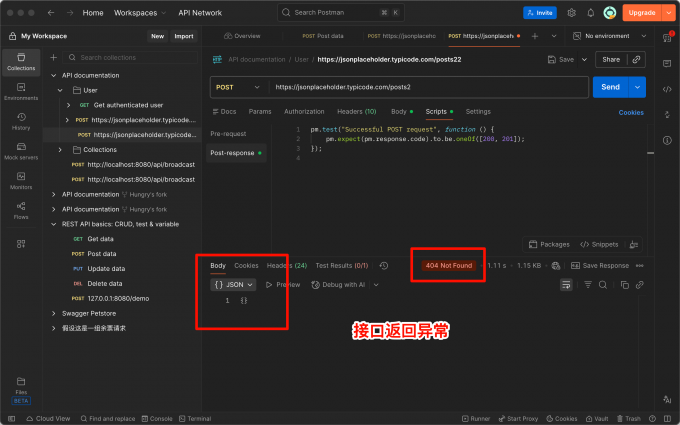Image resolution: width=680 pixels, height=425 pixels.
Task: Collapse the REST API basics collection
Action: pos(53,224)
